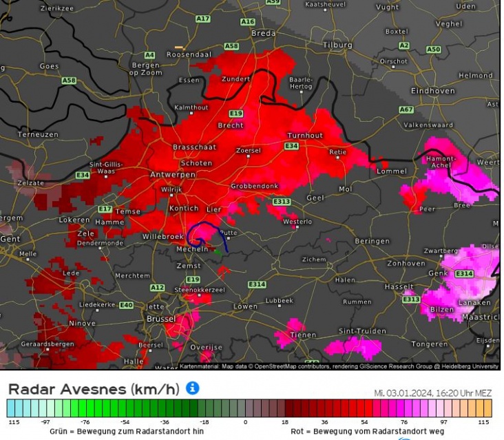
Task: Open the OpenStreetMap contributors attribution link
Action: (282, 366)
